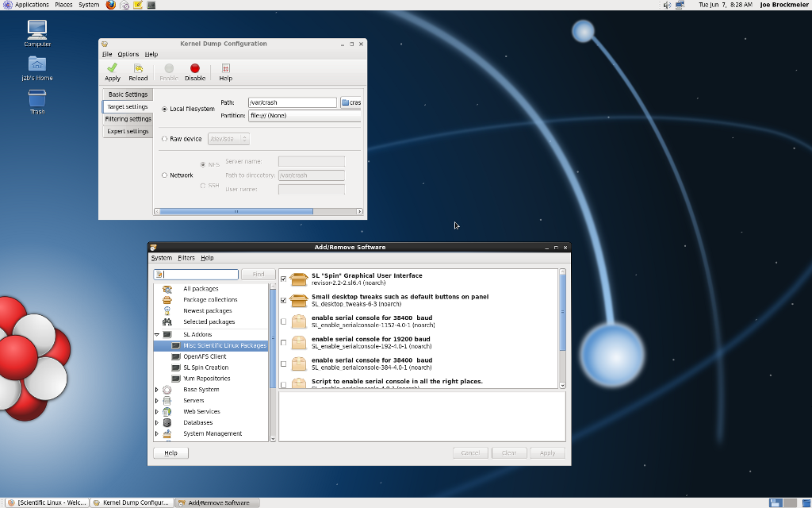Open the Filters menu
This screenshot has width=812, height=508.
[186, 258]
